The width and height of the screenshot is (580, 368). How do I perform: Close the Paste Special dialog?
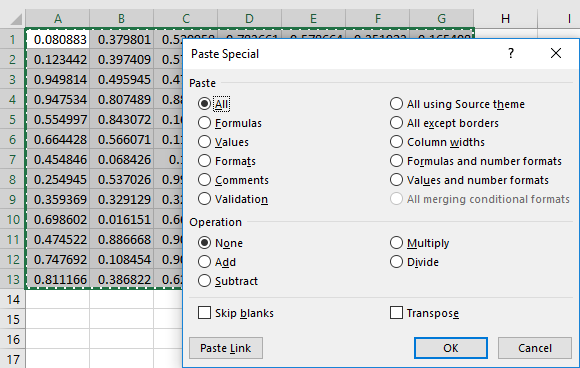click(556, 54)
